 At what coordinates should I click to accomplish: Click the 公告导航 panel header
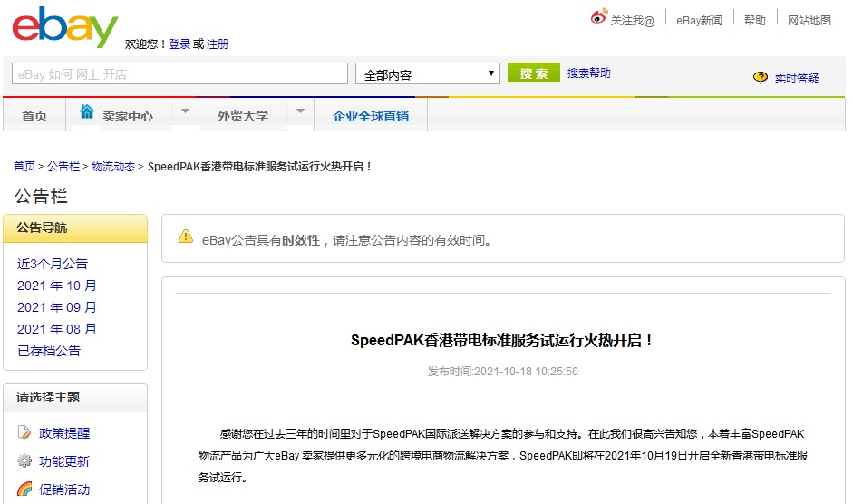75,228
